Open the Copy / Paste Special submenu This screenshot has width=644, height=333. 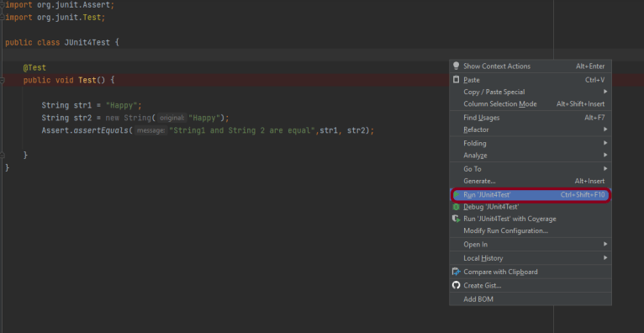(x=531, y=92)
